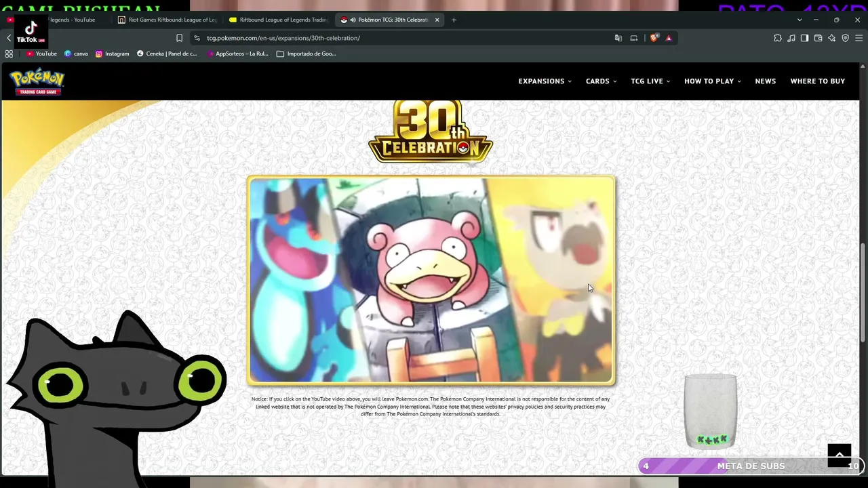Open the Brave Shields lion icon

(x=654, y=38)
